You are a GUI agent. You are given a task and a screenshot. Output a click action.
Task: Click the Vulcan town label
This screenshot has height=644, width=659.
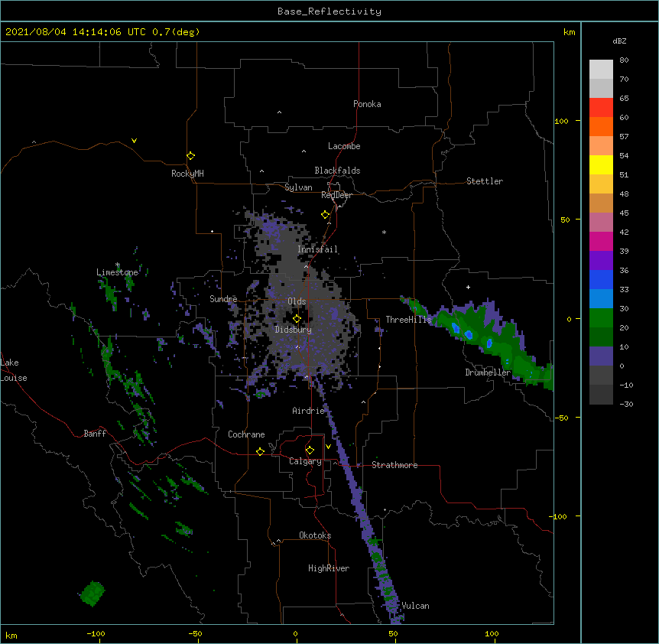[x=415, y=606]
